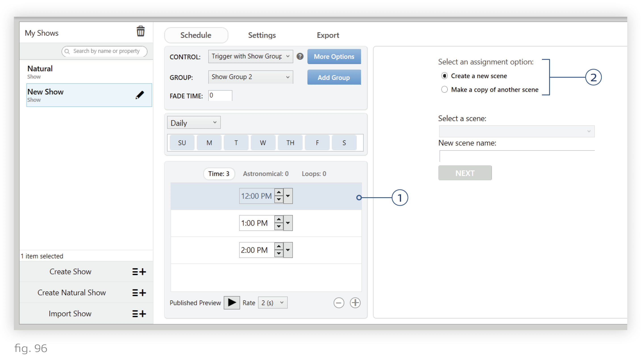Delete show using trash icon

point(140,31)
